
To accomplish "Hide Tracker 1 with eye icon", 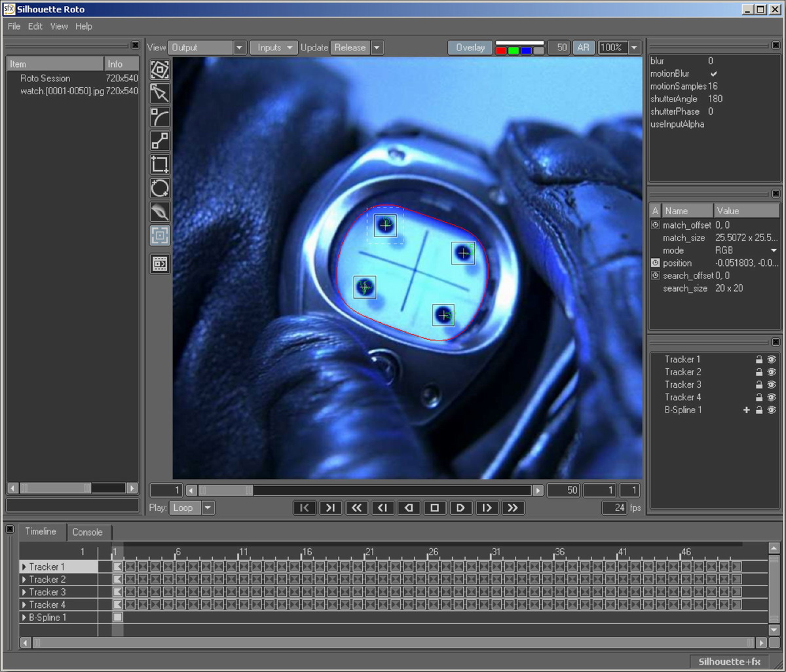I will [772, 360].
